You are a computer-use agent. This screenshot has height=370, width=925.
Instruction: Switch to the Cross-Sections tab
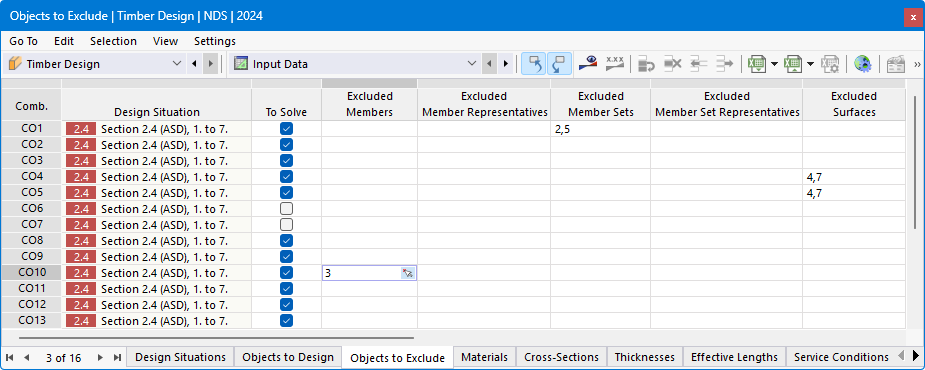click(562, 357)
